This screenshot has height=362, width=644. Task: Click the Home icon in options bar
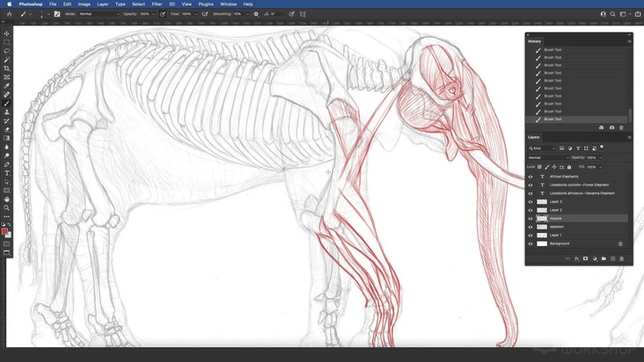coord(9,14)
